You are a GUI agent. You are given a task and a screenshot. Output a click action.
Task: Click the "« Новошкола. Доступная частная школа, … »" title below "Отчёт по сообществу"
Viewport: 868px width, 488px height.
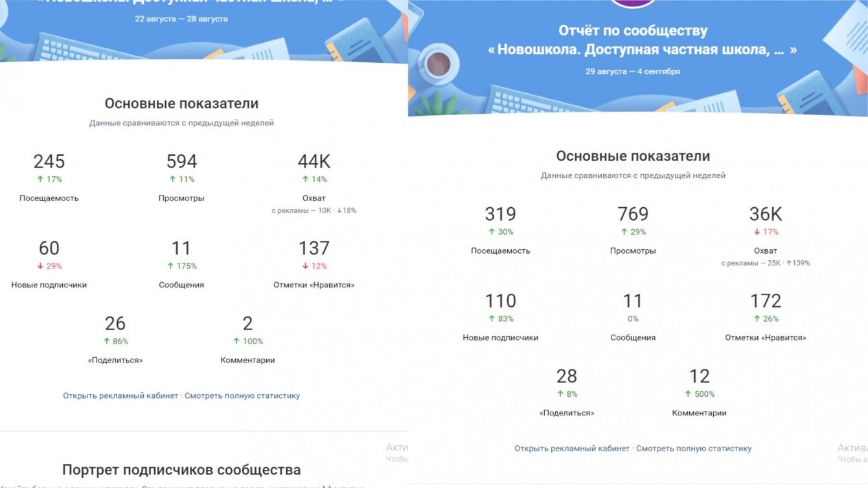tap(642, 50)
